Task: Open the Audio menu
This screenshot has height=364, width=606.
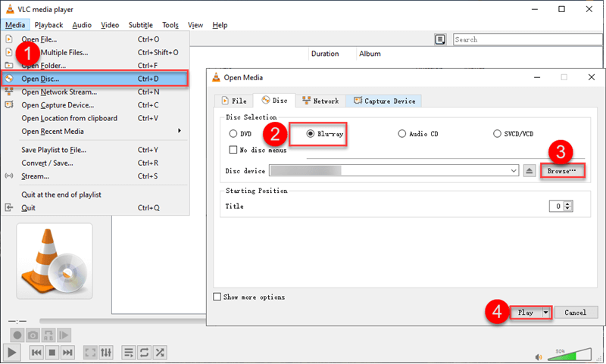Action: 82,25
